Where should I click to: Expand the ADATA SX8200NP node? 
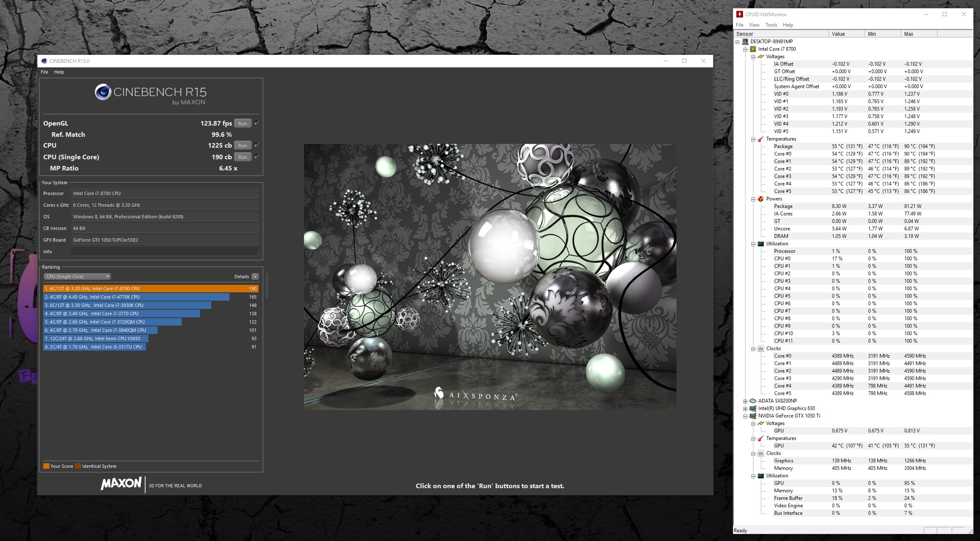point(745,401)
